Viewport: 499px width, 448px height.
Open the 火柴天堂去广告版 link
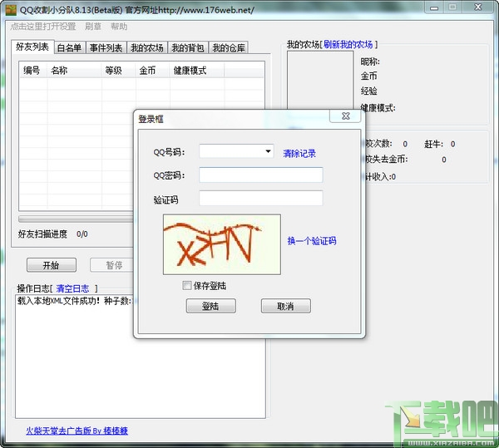(x=77, y=431)
